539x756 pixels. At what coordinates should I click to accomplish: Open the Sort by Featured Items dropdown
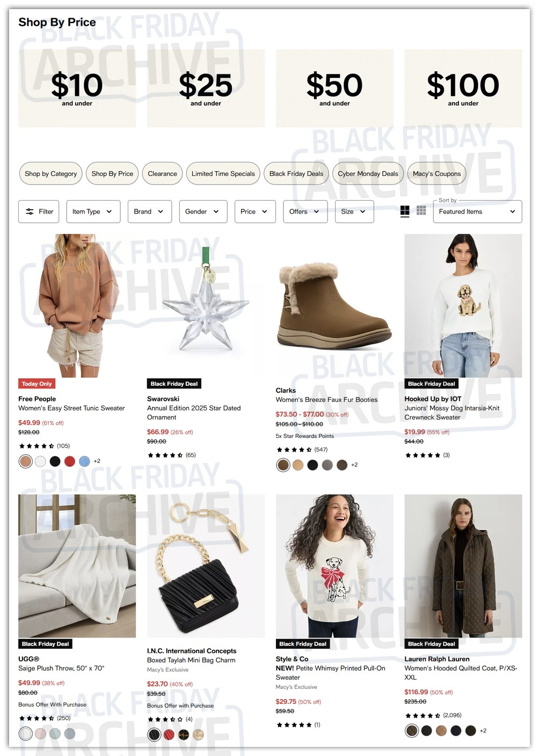477,211
